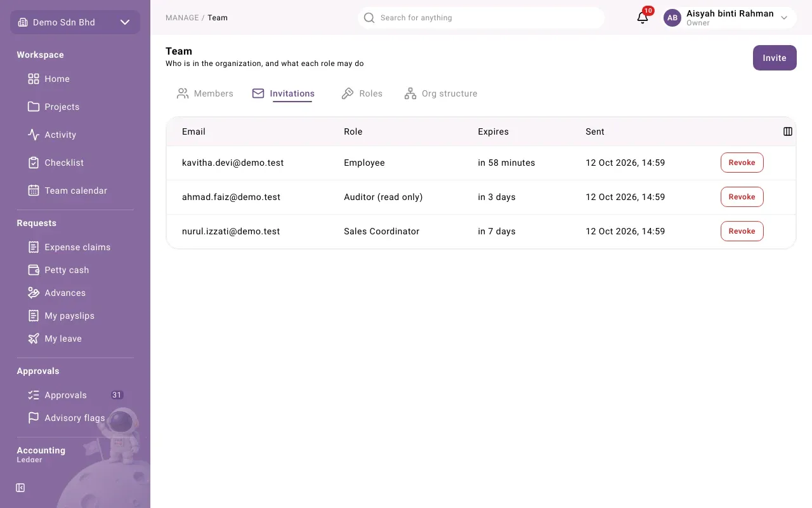
Task: Click the MANAGE breadcrumb link
Action: point(182,18)
